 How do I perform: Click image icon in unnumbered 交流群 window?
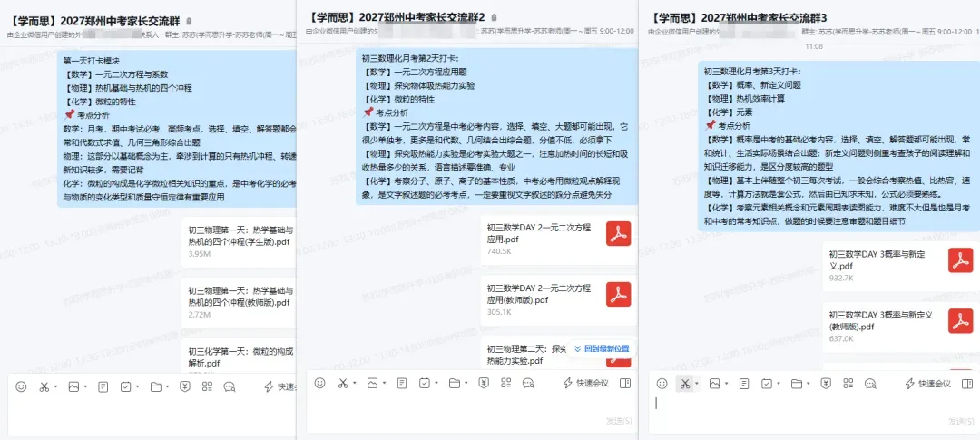coord(73,386)
